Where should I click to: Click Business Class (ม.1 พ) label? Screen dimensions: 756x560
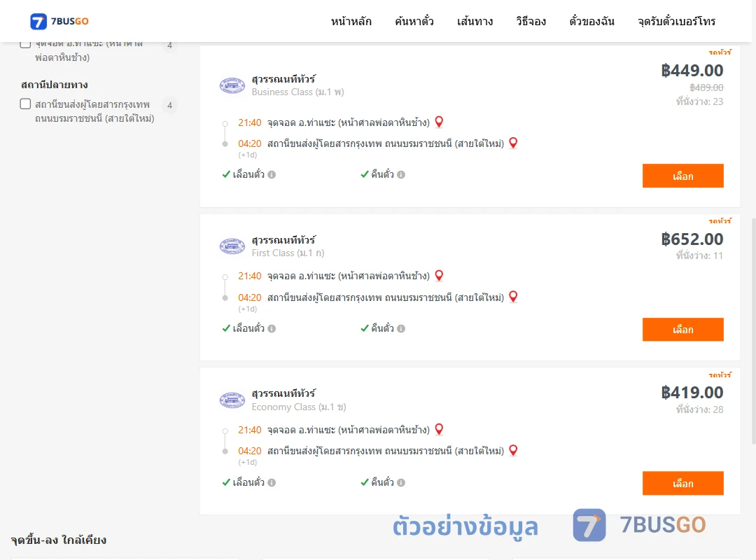tap(298, 92)
